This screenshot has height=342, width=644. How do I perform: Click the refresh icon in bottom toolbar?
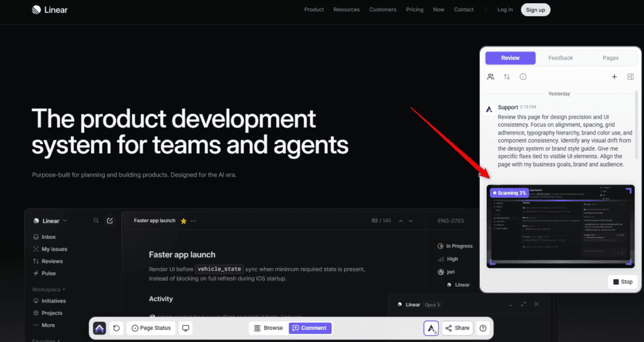[116, 328]
